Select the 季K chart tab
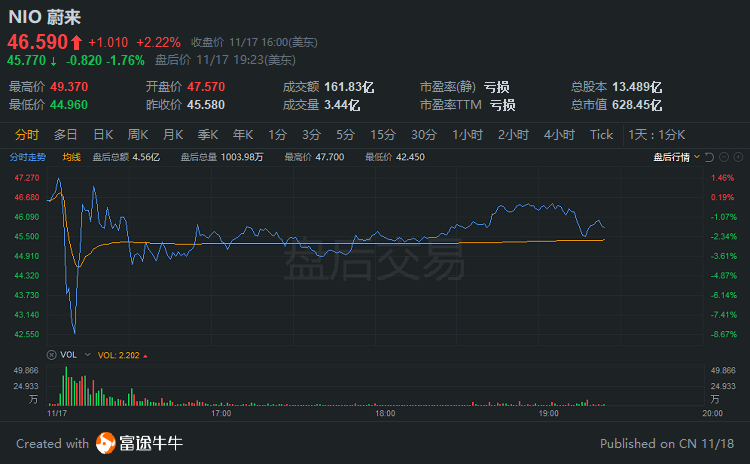This screenshot has height=464, width=750. click(x=208, y=135)
